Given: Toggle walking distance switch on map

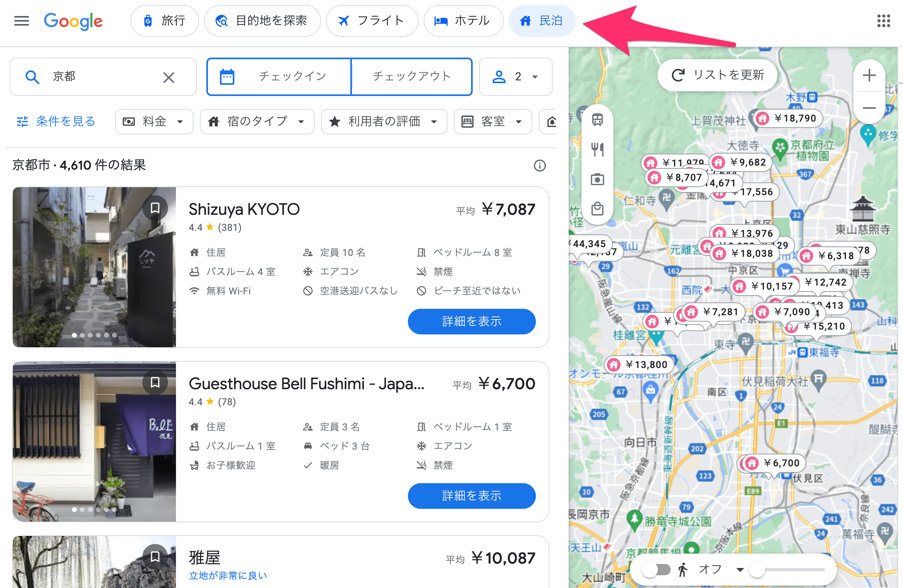Looking at the screenshot, I should pyautogui.click(x=656, y=570).
